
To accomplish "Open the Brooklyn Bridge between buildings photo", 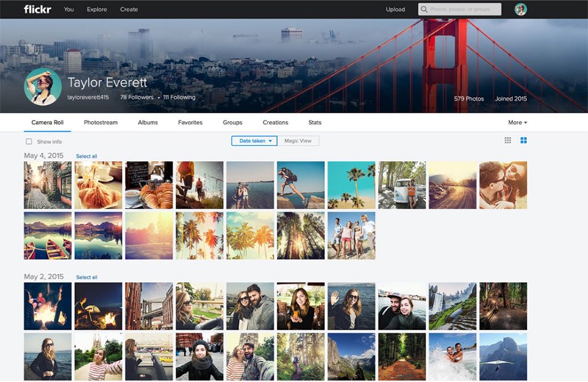I will [x=149, y=306].
